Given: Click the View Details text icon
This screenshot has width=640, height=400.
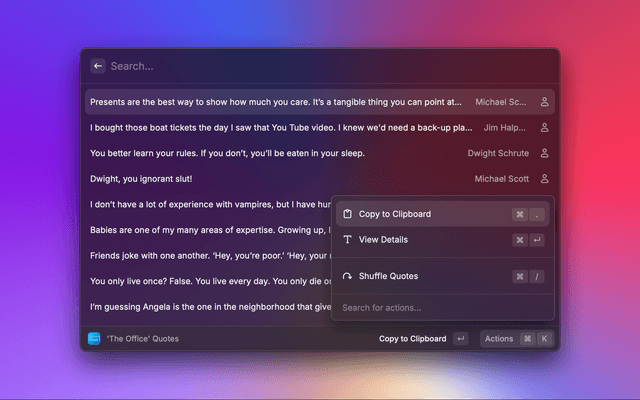Looking at the screenshot, I should click(348, 240).
